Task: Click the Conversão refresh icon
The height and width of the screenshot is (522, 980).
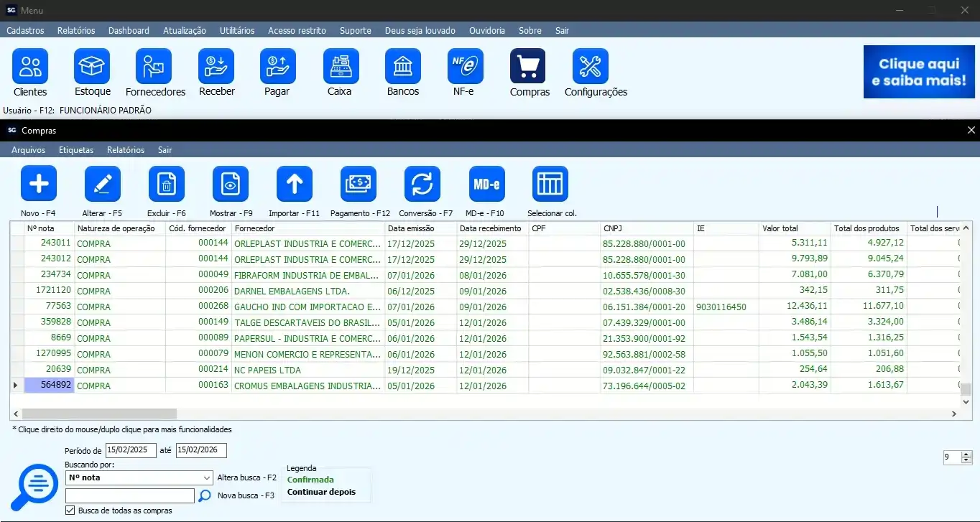Action: 422,185
